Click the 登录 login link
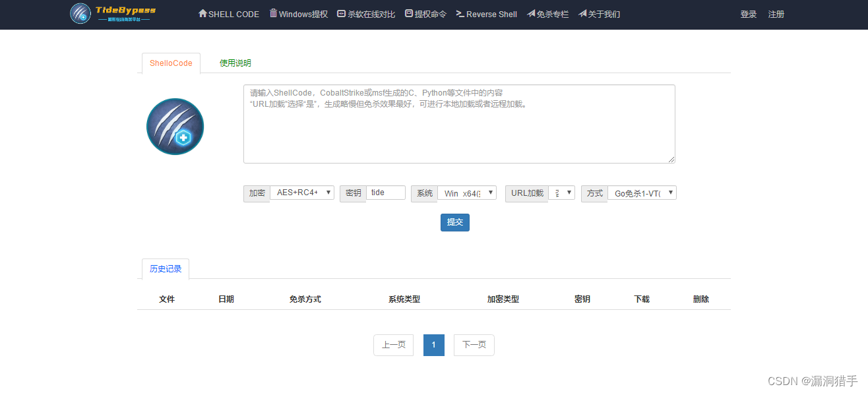This screenshot has height=393, width=868. tap(749, 14)
